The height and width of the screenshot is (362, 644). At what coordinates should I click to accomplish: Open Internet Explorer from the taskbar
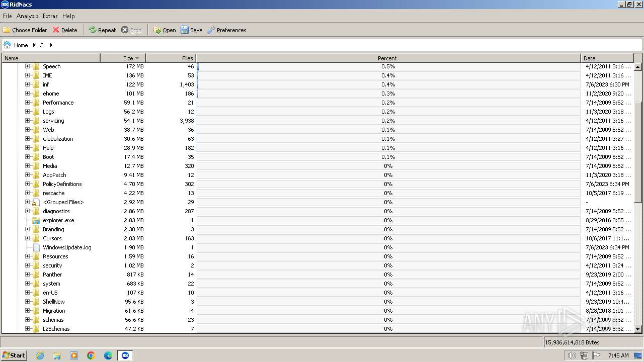tap(40, 355)
